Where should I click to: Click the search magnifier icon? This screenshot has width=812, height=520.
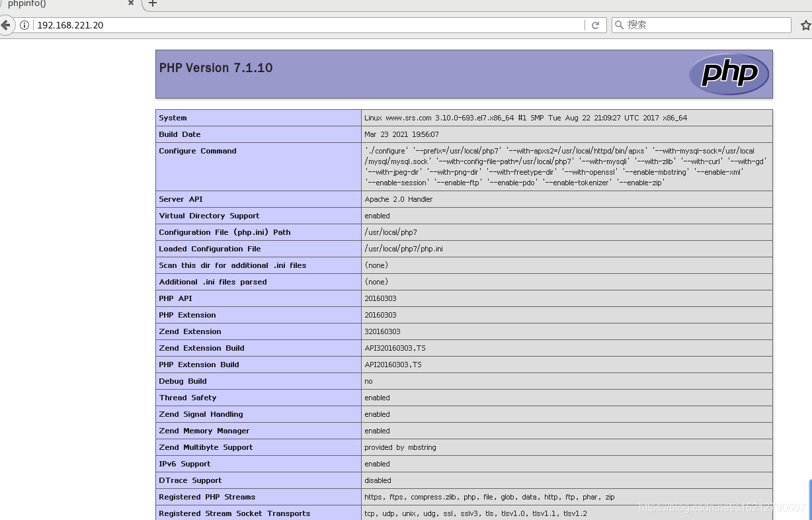619,25
